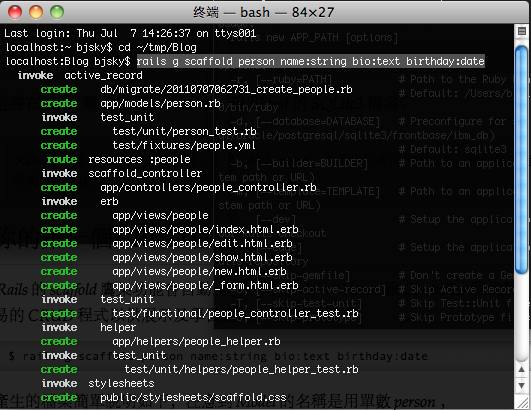Screen dimensions: 531x410
Task: Click 'app/views/people/edit.html.erb' path
Action: coord(202,243)
